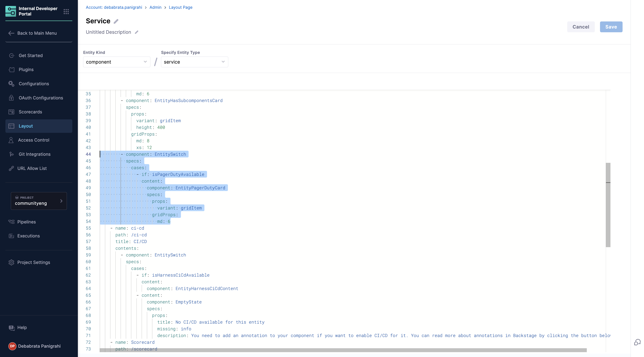Open the Entity Kind component dropdown

coord(116,62)
